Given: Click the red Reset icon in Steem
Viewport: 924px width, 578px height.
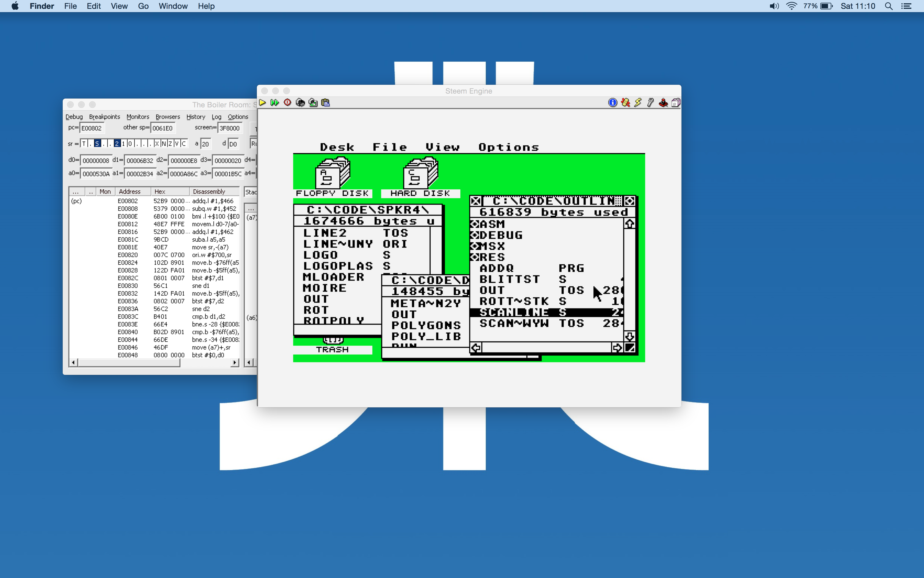Looking at the screenshot, I should [x=287, y=102].
